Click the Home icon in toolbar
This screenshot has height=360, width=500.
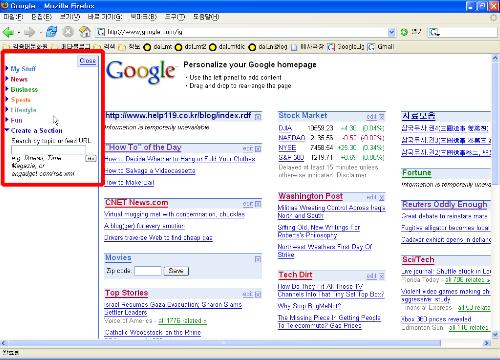(x=85, y=32)
